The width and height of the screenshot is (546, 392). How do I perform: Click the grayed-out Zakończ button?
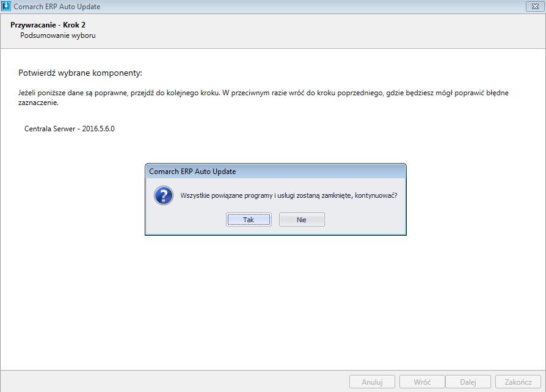click(518, 382)
